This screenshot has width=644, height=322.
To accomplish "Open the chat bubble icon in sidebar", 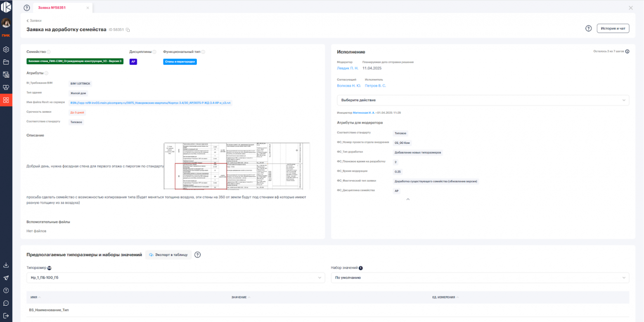I will tap(6, 303).
